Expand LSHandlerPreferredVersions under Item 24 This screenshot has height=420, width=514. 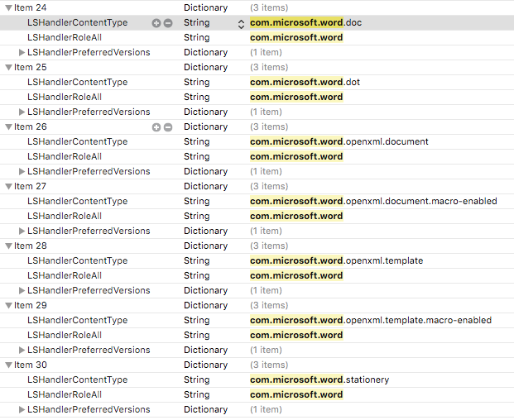22,52
